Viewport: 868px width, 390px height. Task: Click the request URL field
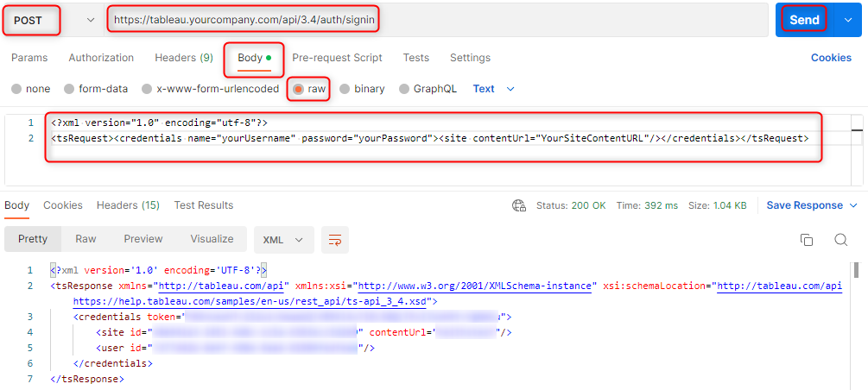click(x=436, y=21)
